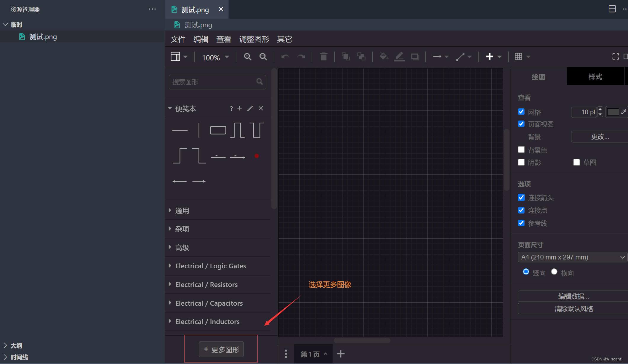This screenshot has width=628, height=364.
Task: Select the Zoom Out tool
Action: (263, 57)
